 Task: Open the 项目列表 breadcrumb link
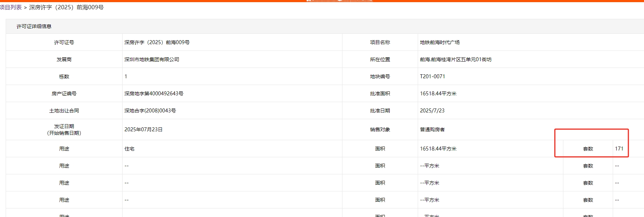[x=11, y=7]
